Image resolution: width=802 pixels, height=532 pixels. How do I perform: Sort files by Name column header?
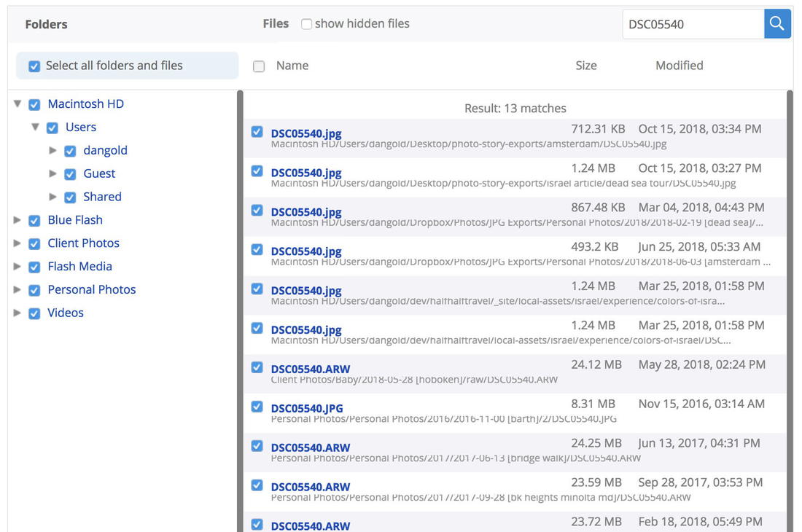coord(292,66)
